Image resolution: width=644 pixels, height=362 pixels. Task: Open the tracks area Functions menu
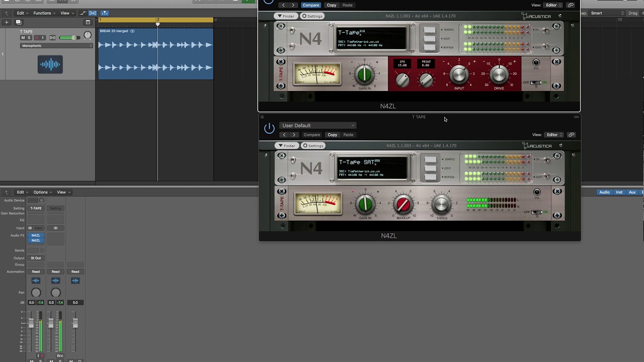(44, 13)
